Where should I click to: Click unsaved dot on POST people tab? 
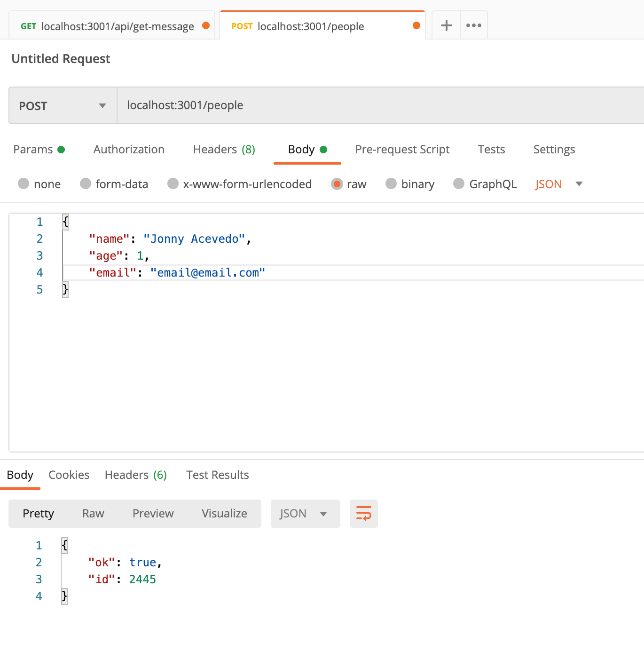coord(416,25)
